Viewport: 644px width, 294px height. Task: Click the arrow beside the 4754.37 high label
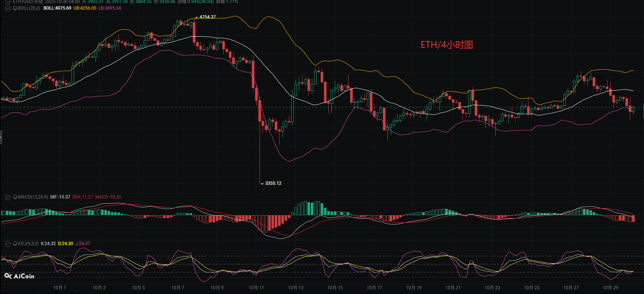pos(197,17)
